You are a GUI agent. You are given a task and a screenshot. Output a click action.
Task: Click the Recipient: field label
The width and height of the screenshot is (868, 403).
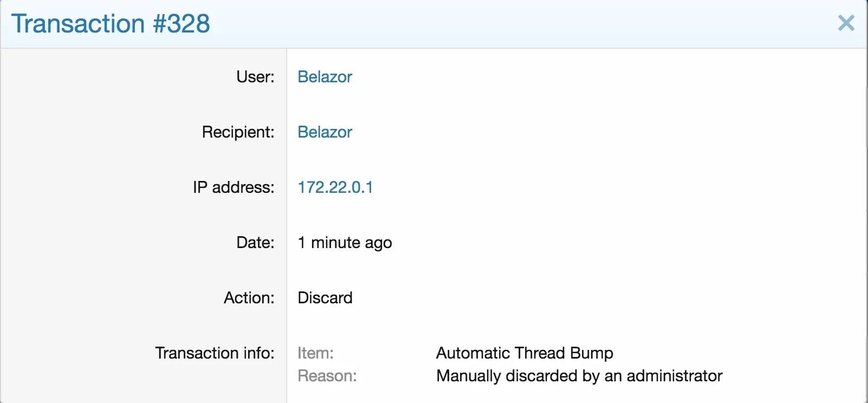coord(238,132)
